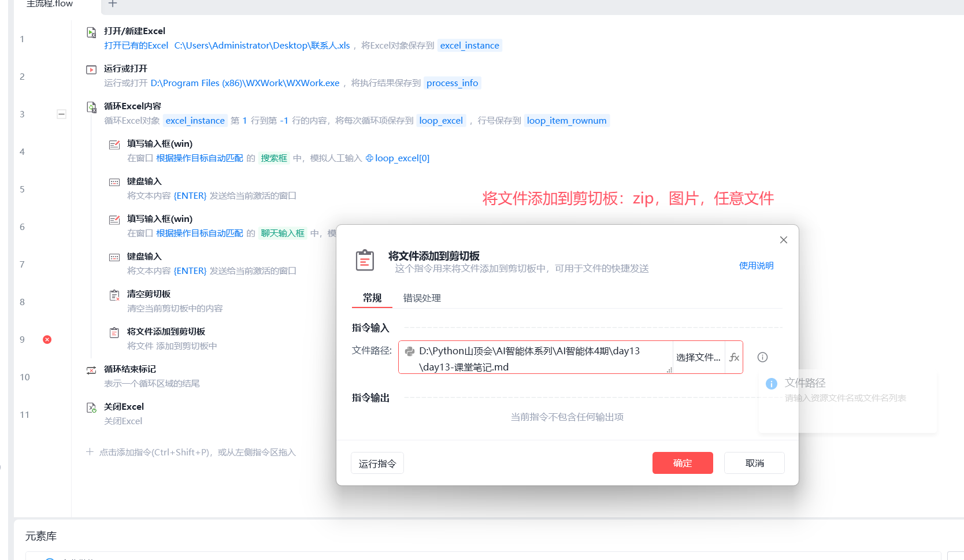This screenshot has width=964, height=560.
Task: Select the 循环结束标记 step title
Action: [x=130, y=369]
